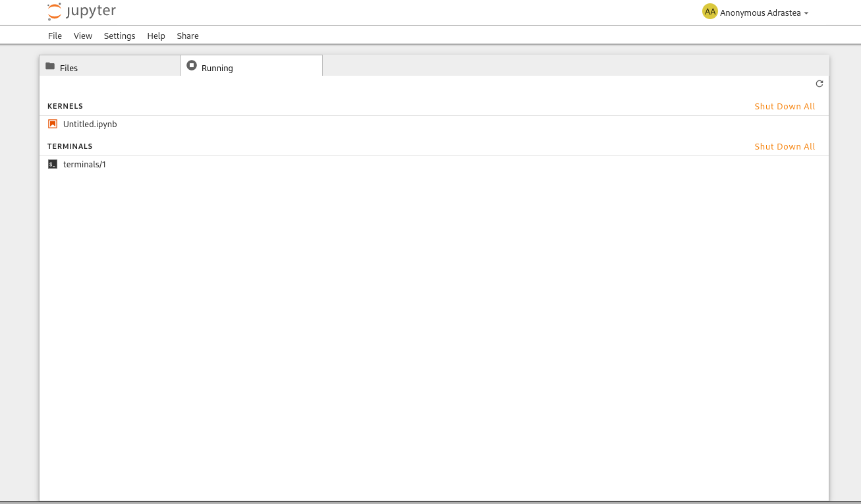Click the terminal icon beside terminals/1

point(53,164)
